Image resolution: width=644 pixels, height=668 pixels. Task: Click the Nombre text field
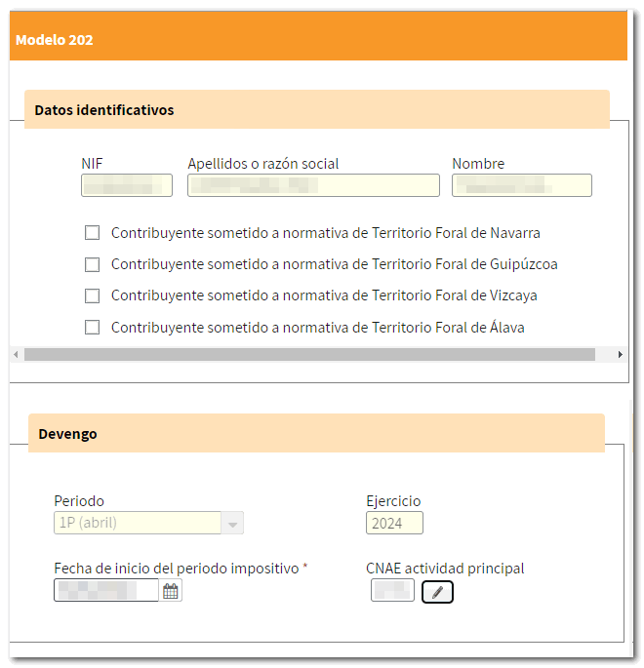[522, 185]
